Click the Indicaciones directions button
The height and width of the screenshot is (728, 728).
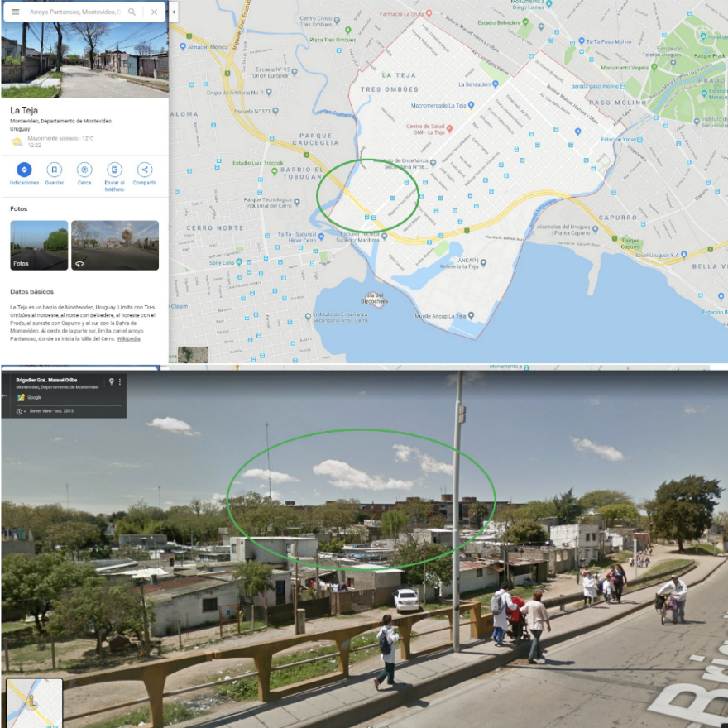pos(24,170)
